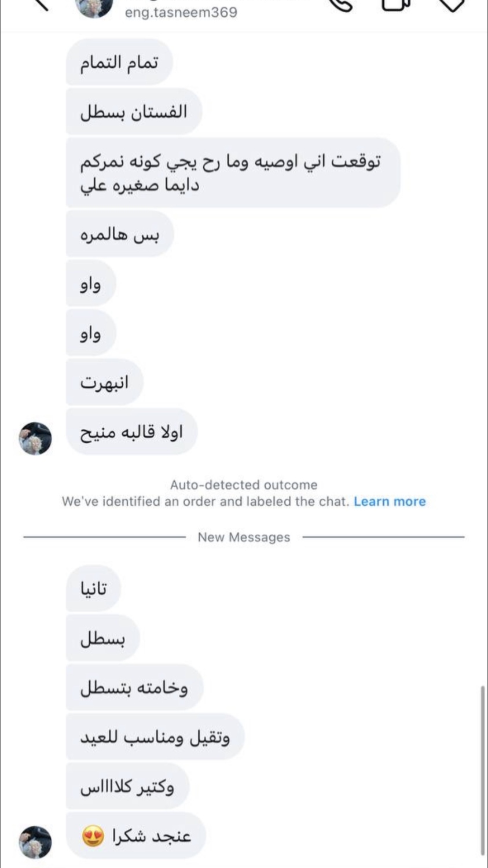Tap sender avatar beside 'عنجد شكرا' message
This screenshot has height=868, width=488.
35,842
